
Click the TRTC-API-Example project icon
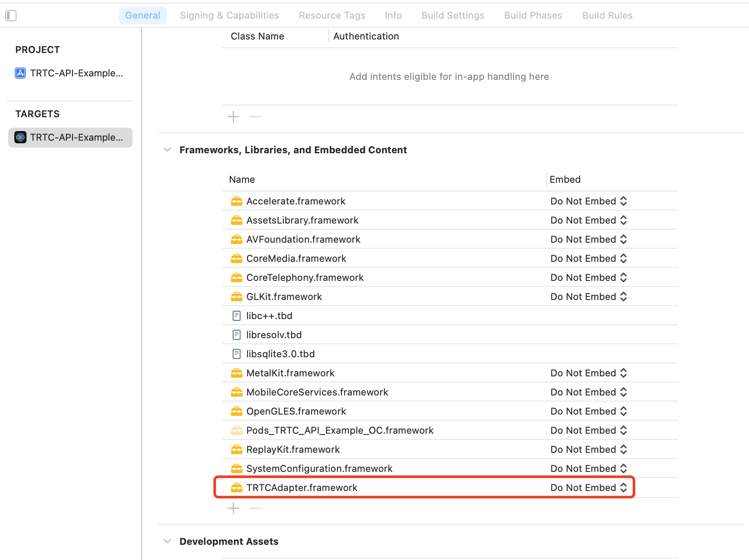(20, 73)
